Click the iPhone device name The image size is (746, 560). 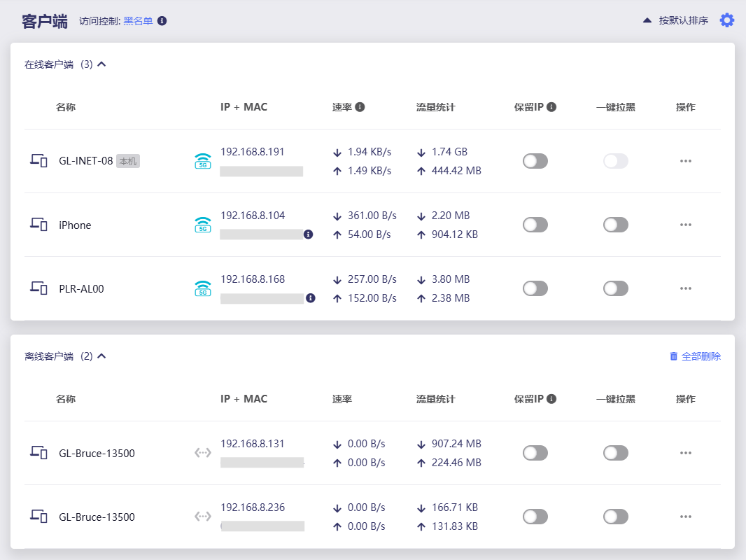pos(75,225)
